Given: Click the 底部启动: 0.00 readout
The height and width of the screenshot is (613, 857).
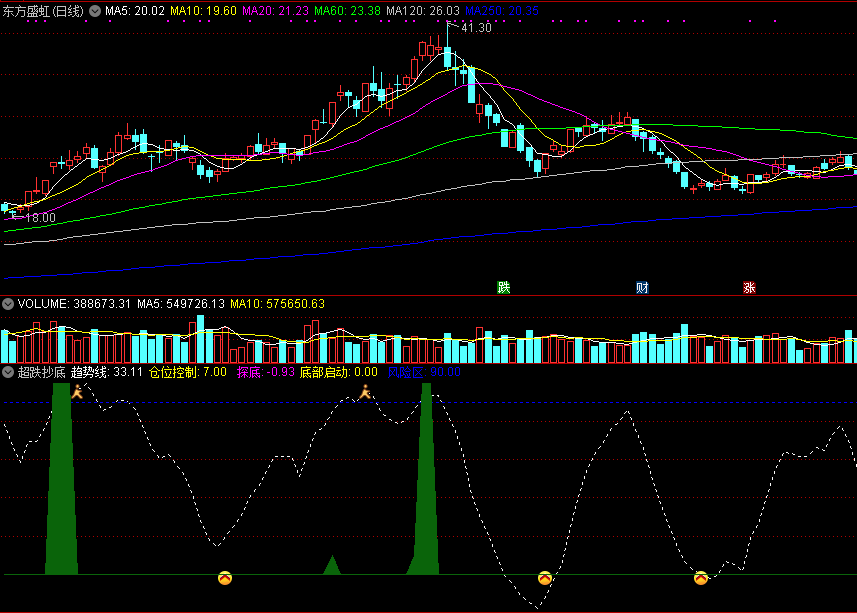Looking at the screenshot, I should pyautogui.click(x=339, y=373).
